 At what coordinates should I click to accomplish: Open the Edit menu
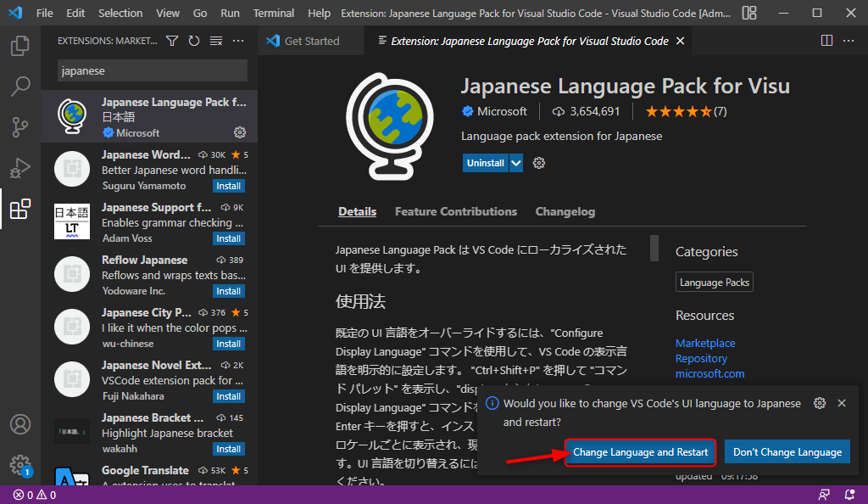(75, 13)
